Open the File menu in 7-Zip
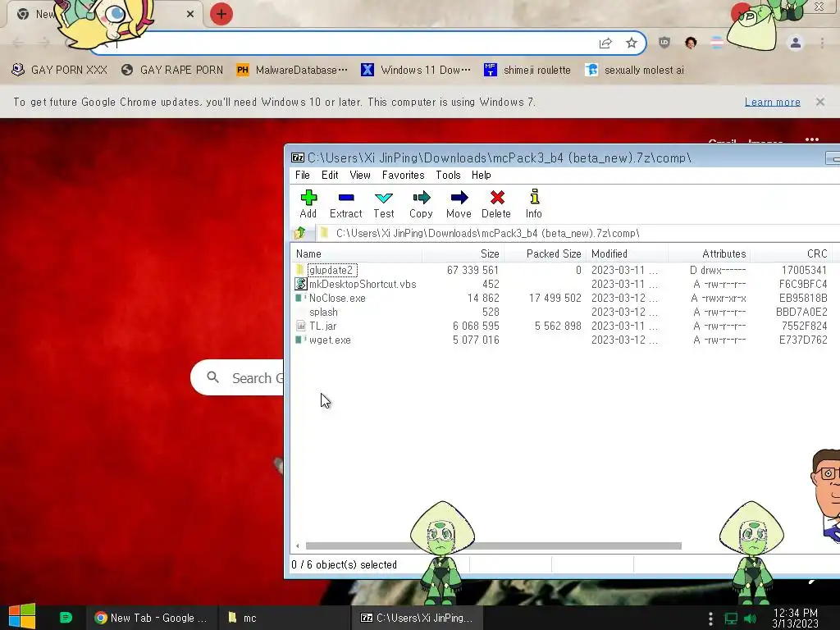The height and width of the screenshot is (630, 840). click(x=302, y=176)
